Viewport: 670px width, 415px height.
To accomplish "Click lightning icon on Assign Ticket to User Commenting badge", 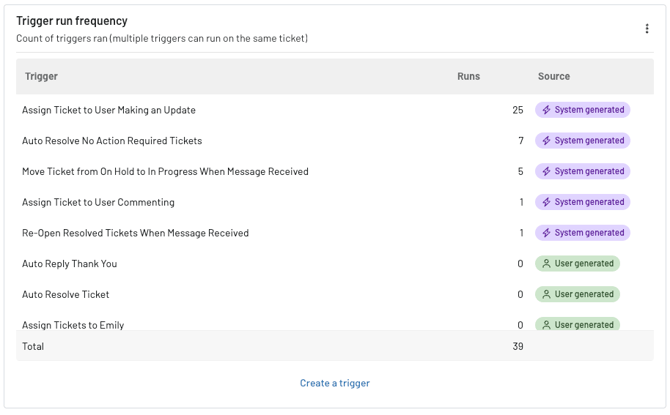I will pyautogui.click(x=546, y=202).
